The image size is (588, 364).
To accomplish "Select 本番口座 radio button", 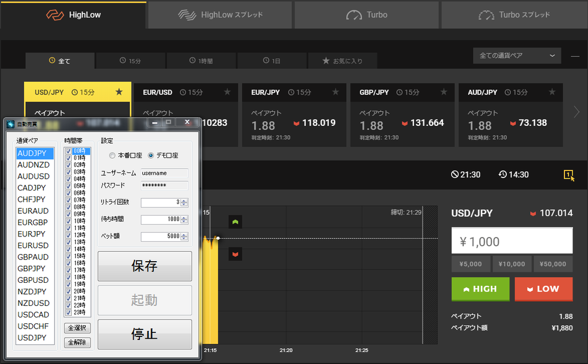I will pos(112,155).
